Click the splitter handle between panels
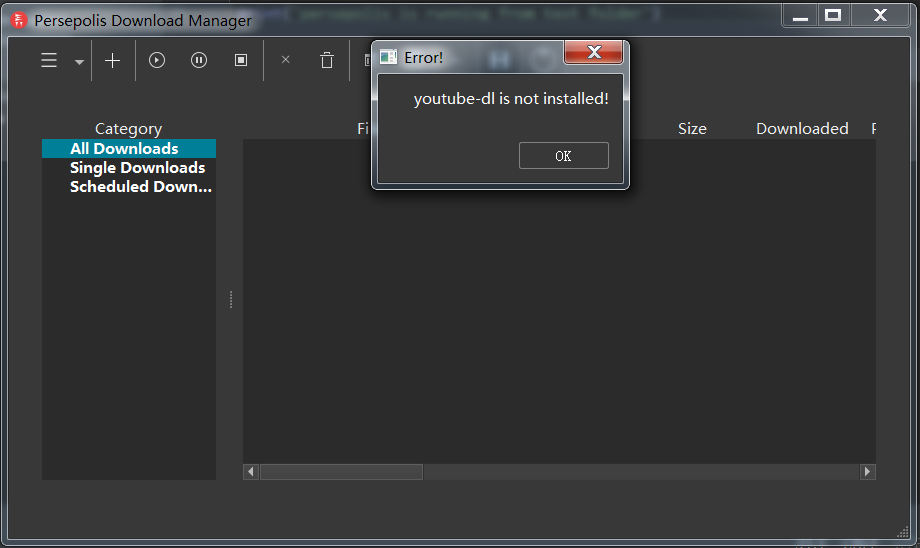Viewport: 920px width, 548px height. pyautogui.click(x=231, y=299)
